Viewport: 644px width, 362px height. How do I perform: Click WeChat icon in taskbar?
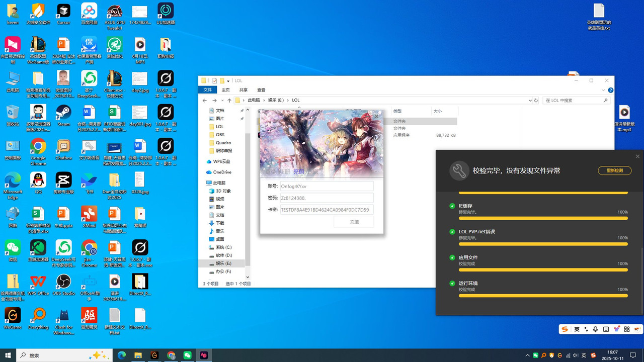187,355
